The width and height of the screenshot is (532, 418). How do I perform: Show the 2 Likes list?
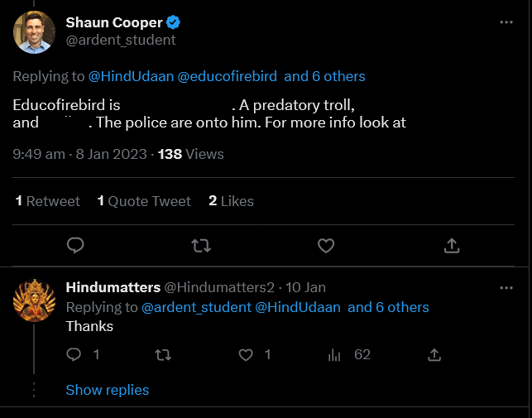231,201
